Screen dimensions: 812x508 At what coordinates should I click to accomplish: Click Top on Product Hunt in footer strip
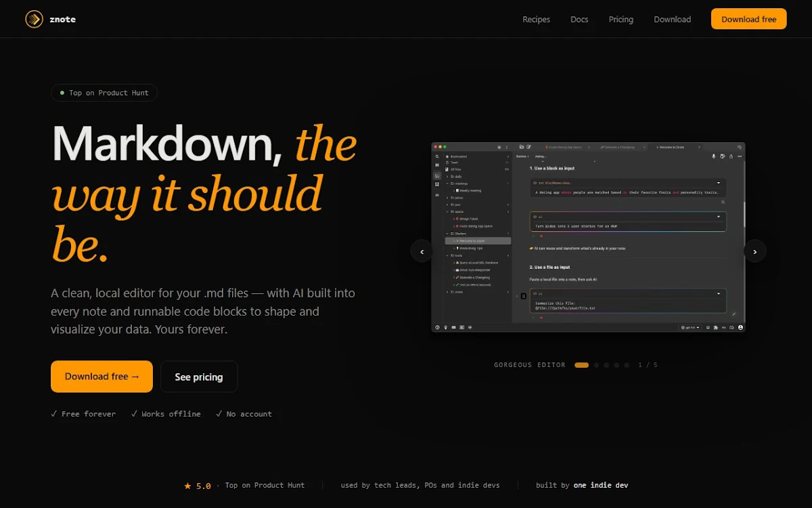[265, 485]
